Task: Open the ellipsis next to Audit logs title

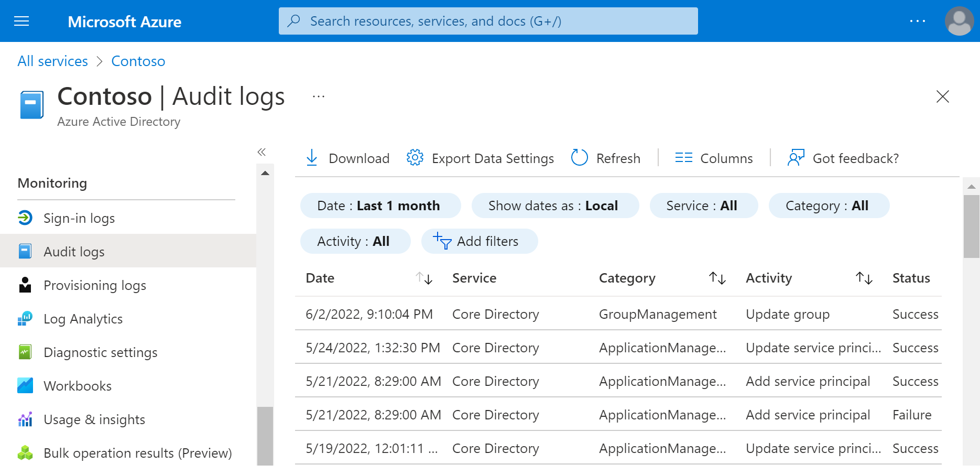Action: pos(319,96)
